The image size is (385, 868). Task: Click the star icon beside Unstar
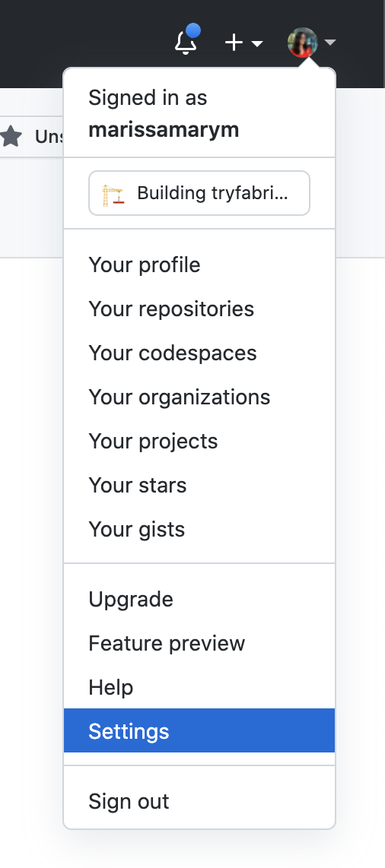pyautogui.click(x=11, y=136)
